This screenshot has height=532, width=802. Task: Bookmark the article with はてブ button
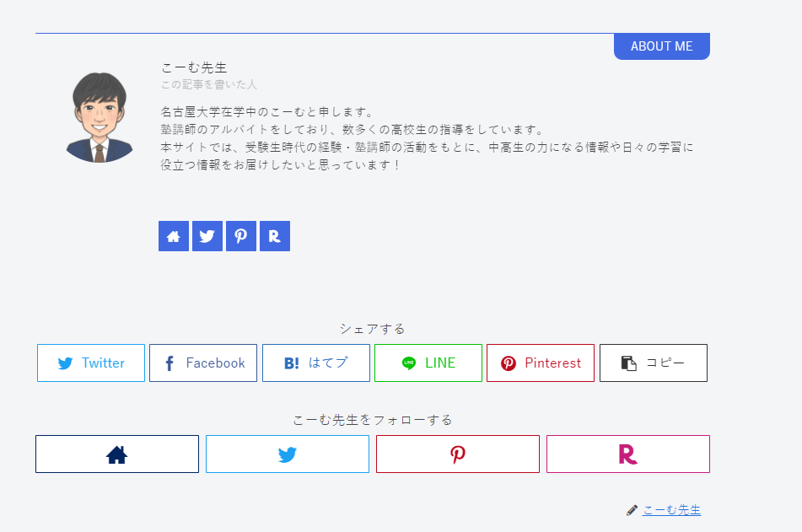tap(316, 363)
